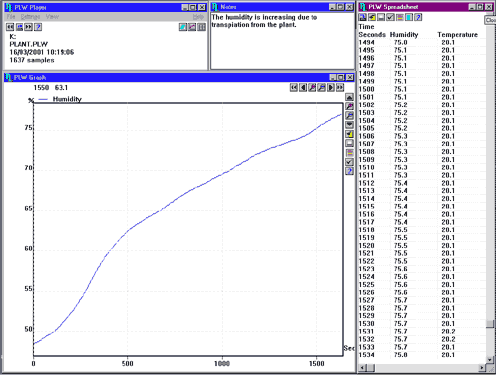
Task: Open help icon in PLW Player toolbar
Action: click(38, 27)
